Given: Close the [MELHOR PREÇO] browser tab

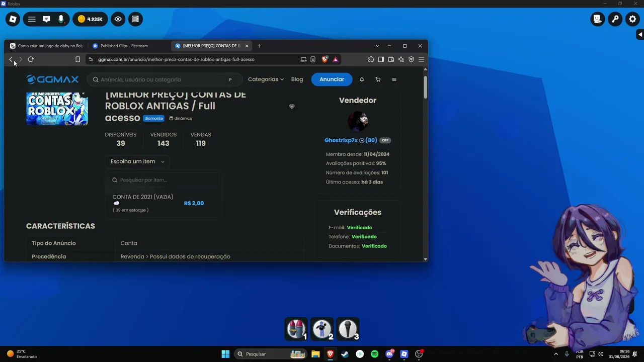Looking at the screenshot, I should (247, 46).
